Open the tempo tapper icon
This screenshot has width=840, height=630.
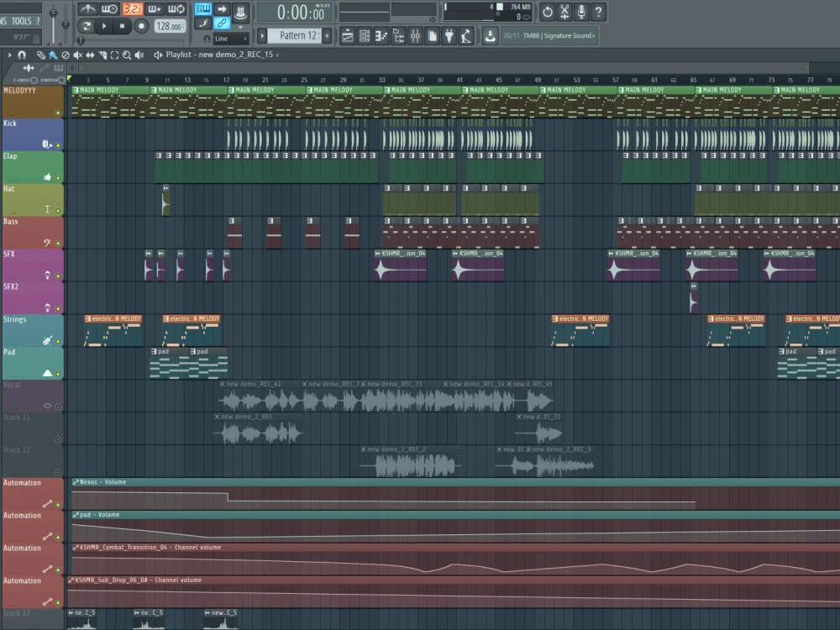pos(466,36)
